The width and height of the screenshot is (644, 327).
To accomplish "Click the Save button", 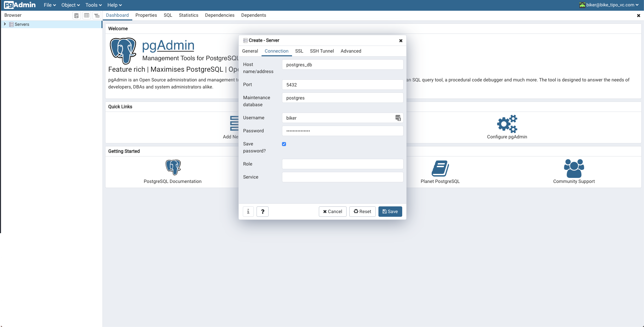I will (390, 211).
